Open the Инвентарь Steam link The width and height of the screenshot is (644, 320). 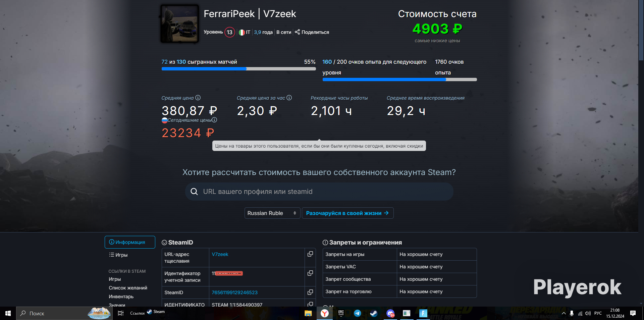point(121,297)
